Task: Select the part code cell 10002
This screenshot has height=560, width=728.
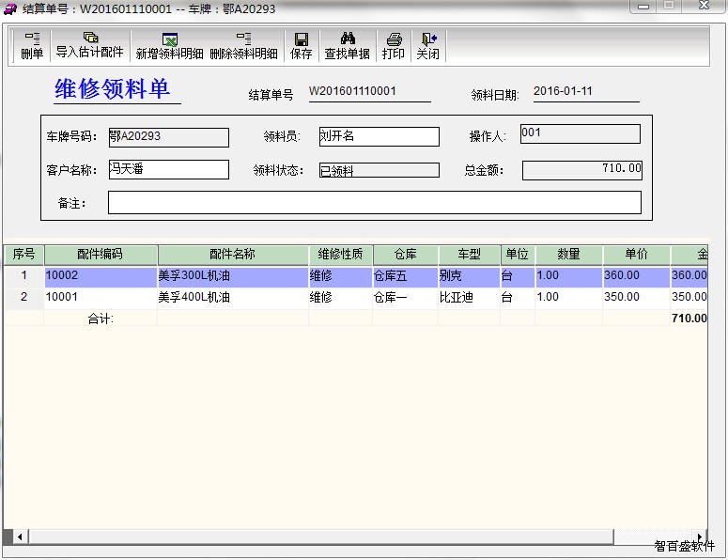Action: pyautogui.click(x=101, y=276)
